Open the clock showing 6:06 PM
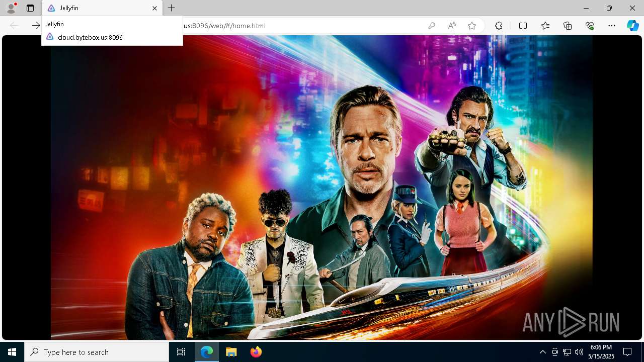The image size is (644, 362). [601, 352]
